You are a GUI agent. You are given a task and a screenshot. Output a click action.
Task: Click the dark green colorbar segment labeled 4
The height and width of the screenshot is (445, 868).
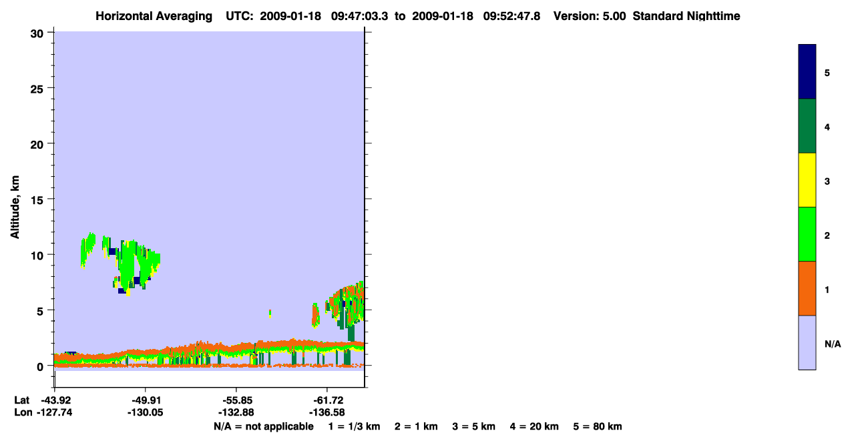point(807,126)
